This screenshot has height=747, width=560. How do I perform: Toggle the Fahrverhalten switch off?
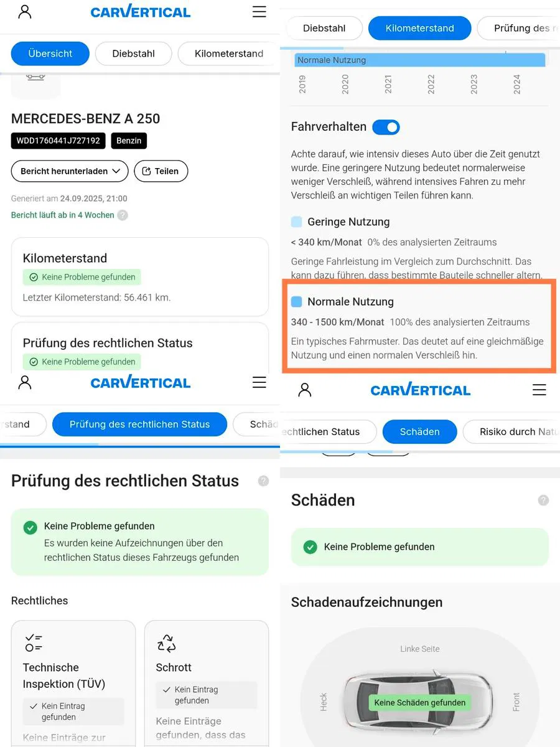point(386,127)
